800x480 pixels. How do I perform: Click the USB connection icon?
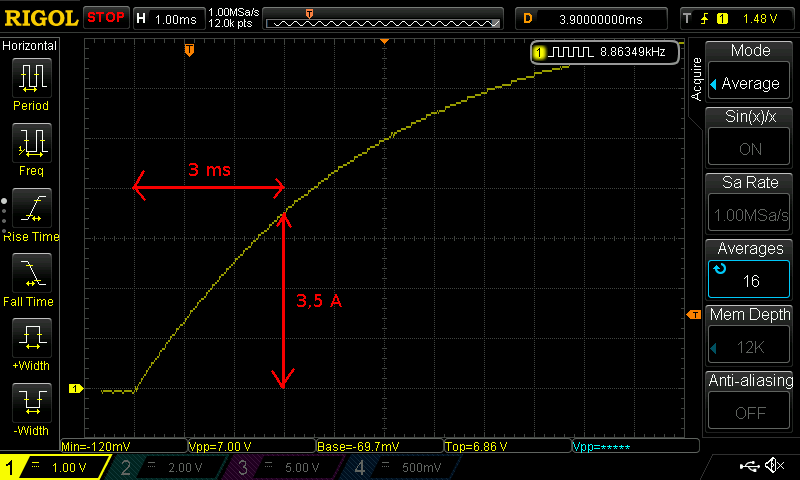(749, 466)
